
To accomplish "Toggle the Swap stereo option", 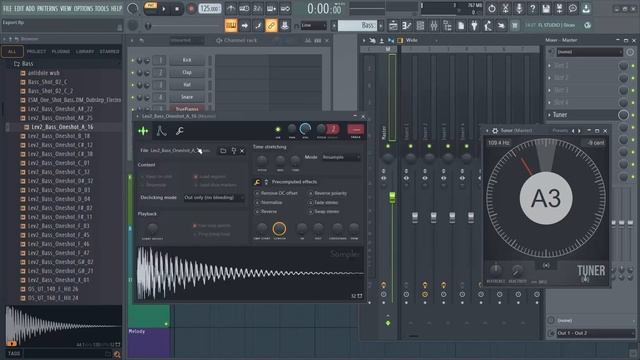I will pos(324,211).
